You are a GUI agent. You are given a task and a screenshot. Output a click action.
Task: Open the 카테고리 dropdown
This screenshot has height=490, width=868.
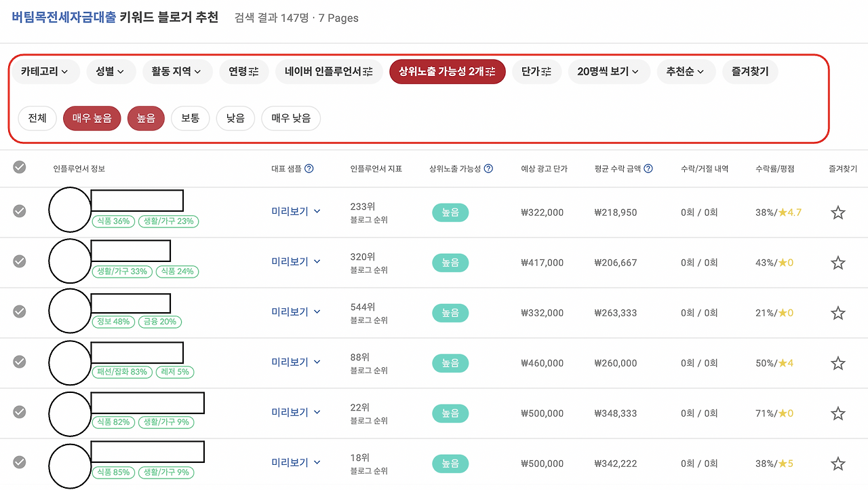45,71
